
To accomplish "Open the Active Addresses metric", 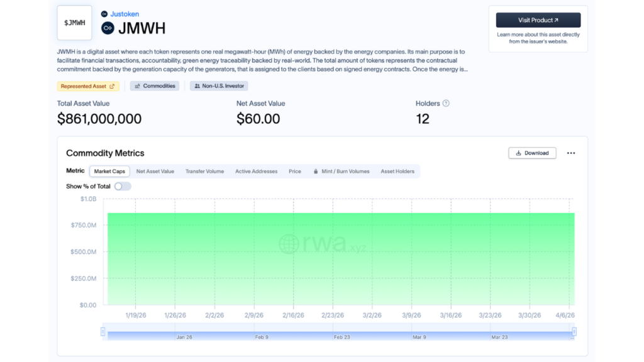I will pyautogui.click(x=256, y=171).
